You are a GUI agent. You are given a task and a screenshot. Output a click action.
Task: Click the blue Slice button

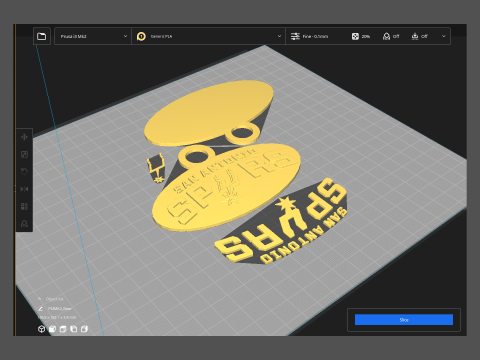pos(404,320)
